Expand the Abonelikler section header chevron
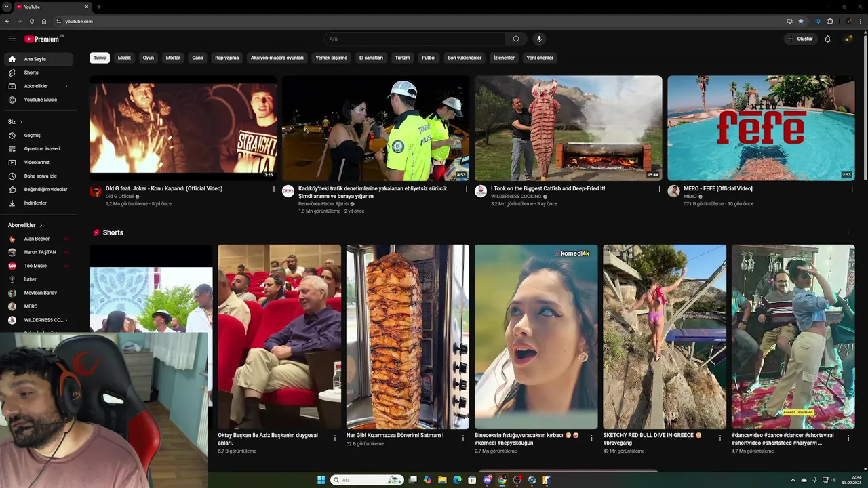 click(41, 225)
